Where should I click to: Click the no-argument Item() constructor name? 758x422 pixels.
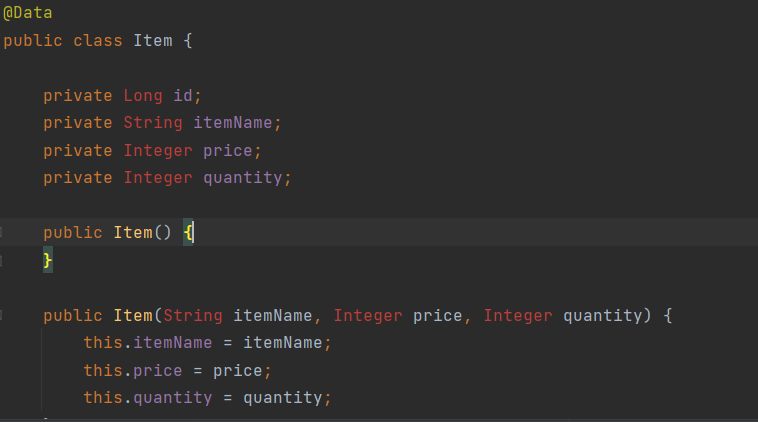coord(133,233)
